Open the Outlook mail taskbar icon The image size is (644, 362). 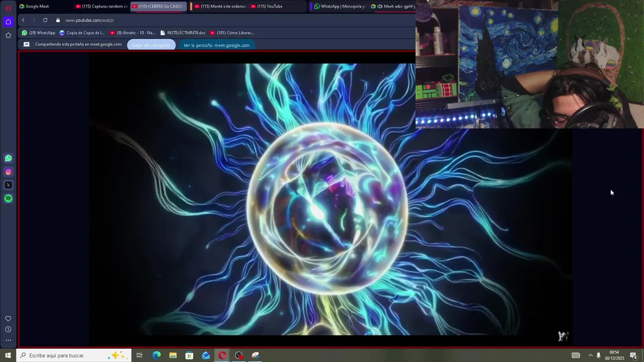click(206, 355)
